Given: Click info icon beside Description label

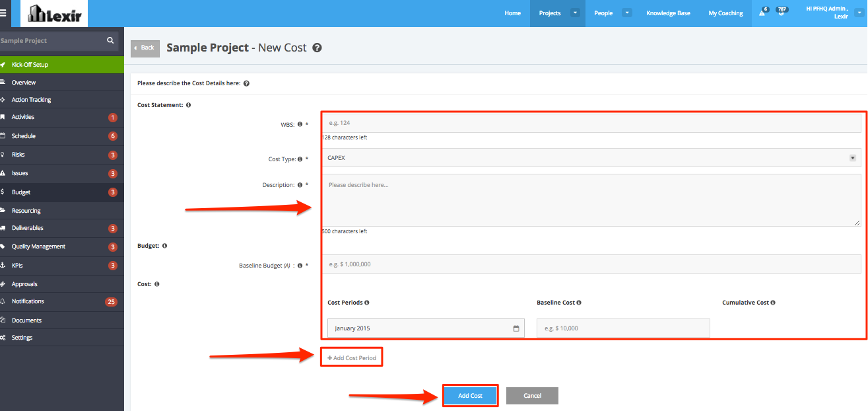Looking at the screenshot, I should pos(300,185).
